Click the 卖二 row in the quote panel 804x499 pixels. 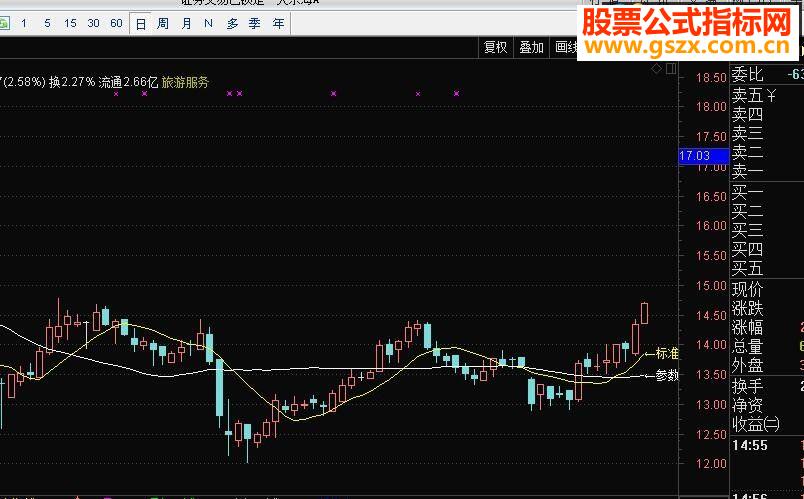748,152
